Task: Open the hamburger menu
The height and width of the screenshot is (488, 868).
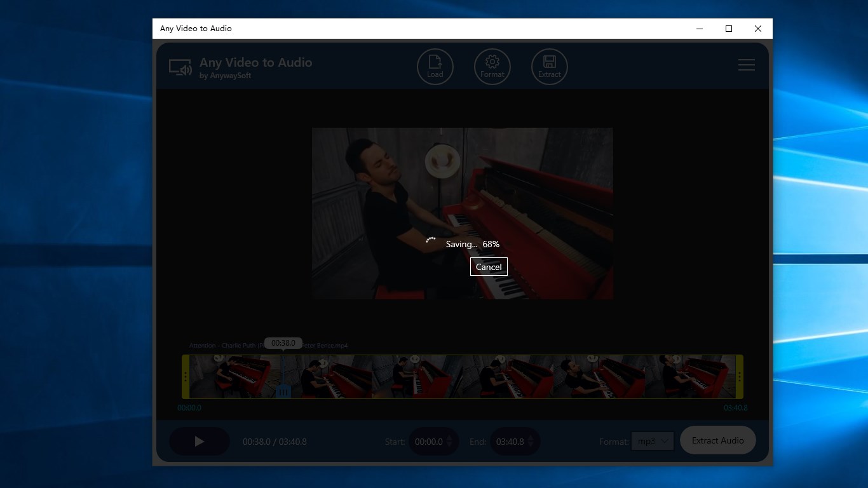Action: click(x=746, y=65)
